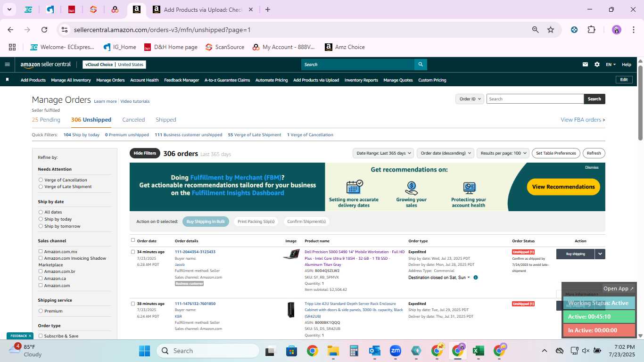644x362 pixels.
Task: Click the View Recommendations button
Action: [563, 187]
